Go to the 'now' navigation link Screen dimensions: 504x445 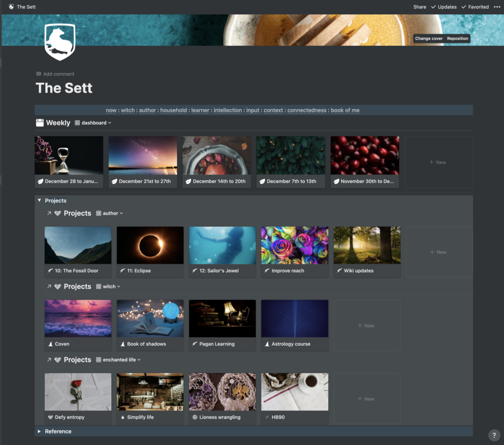111,110
